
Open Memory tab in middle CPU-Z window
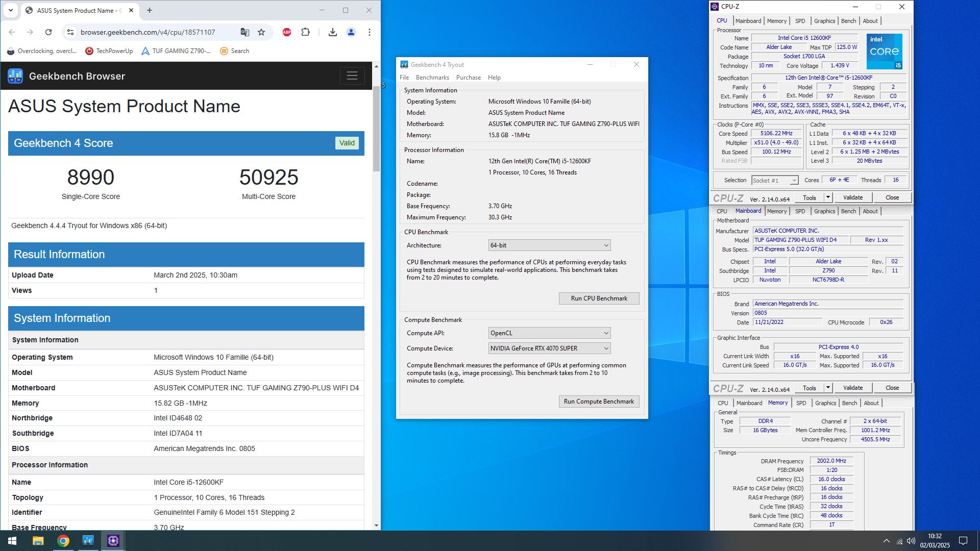point(777,211)
